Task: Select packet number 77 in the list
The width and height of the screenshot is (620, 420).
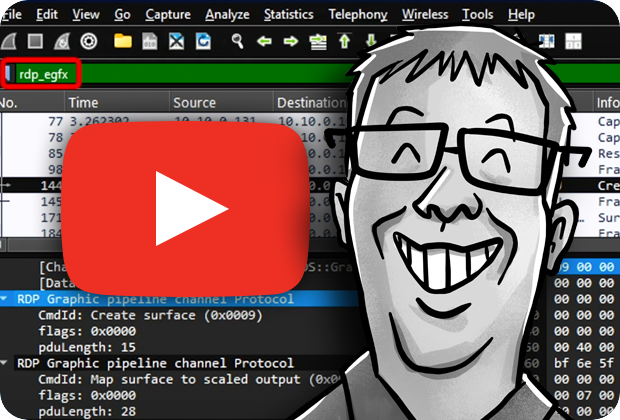Action: tap(55, 121)
